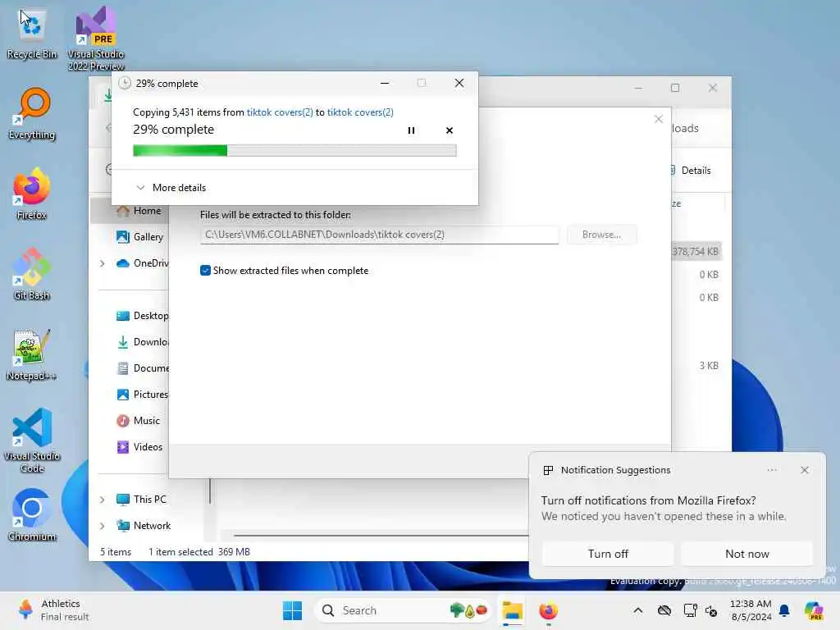This screenshot has height=630, width=840.
Task: Click the Browse... button
Action: tap(601, 235)
